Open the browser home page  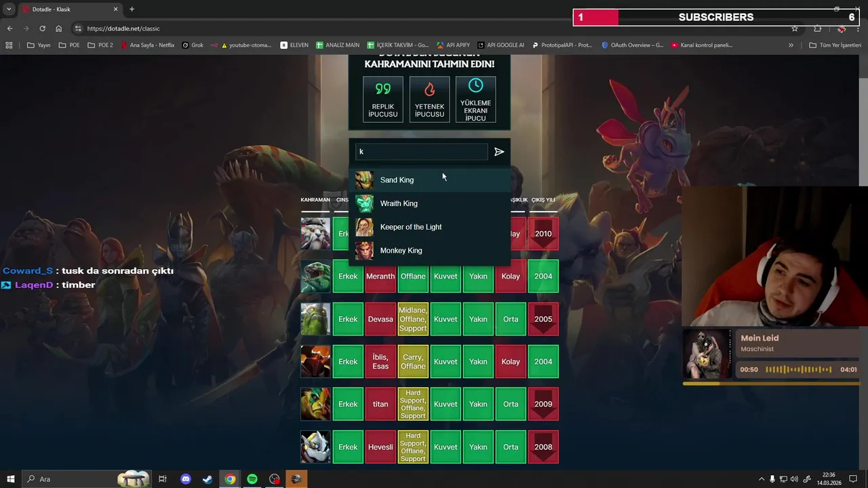[59, 28]
